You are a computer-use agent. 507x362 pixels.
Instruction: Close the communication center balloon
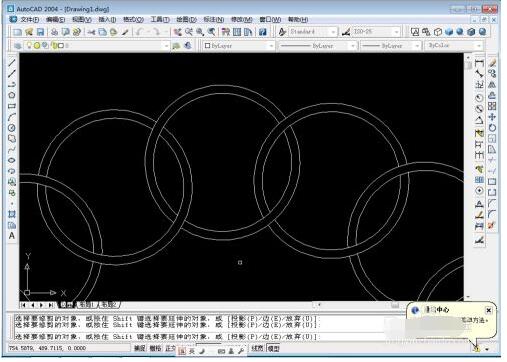pyautogui.click(x=488, y=310)
